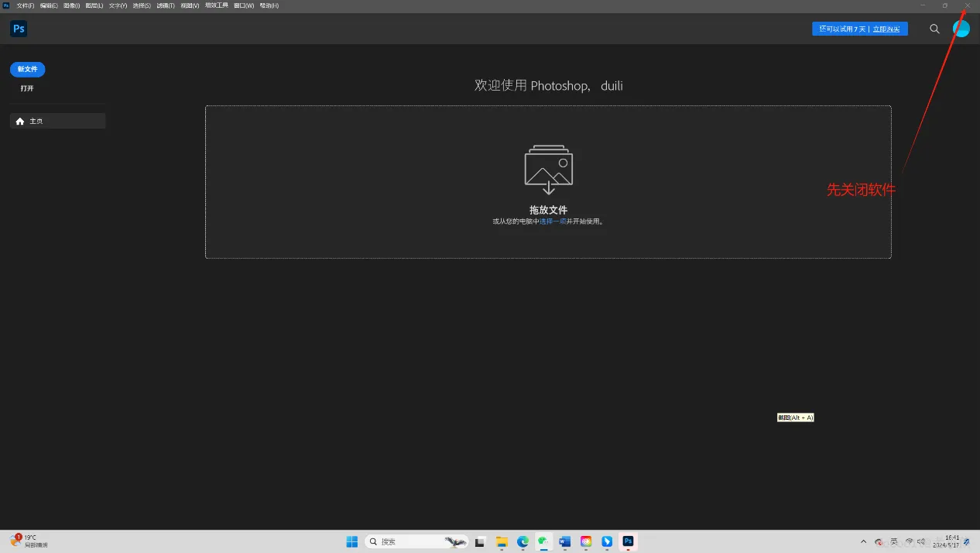Screen dimensions: 980x553
Task: Click the 新文件 button
Action: [28, 70]
